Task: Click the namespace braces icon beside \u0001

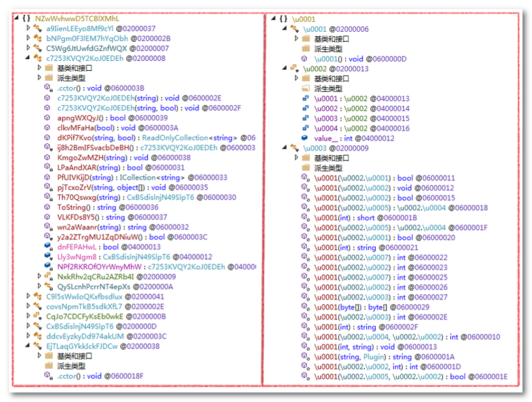Action: [x=283, y=18]
